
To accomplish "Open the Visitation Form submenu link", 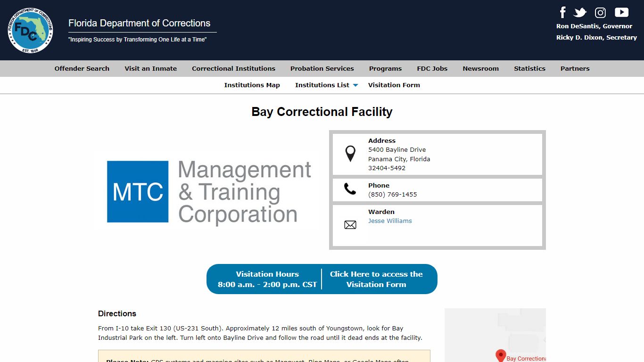I will tap(394, 85).
